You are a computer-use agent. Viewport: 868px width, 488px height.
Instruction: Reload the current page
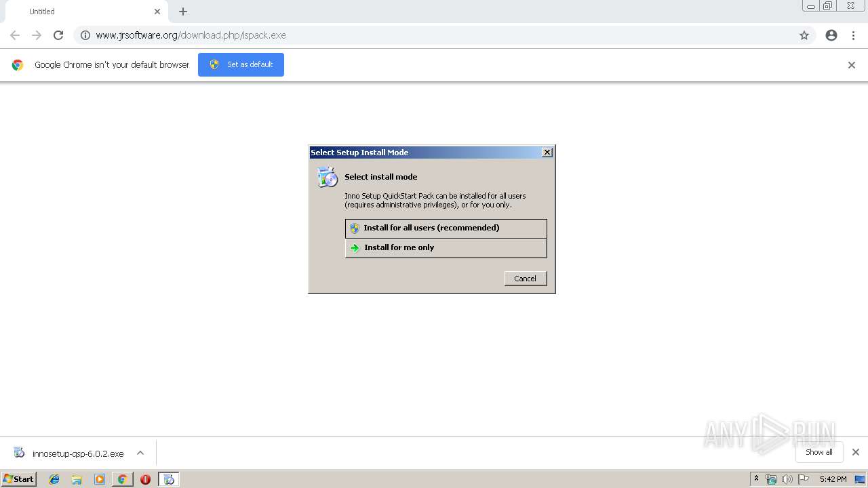click(x=58, y=35)
